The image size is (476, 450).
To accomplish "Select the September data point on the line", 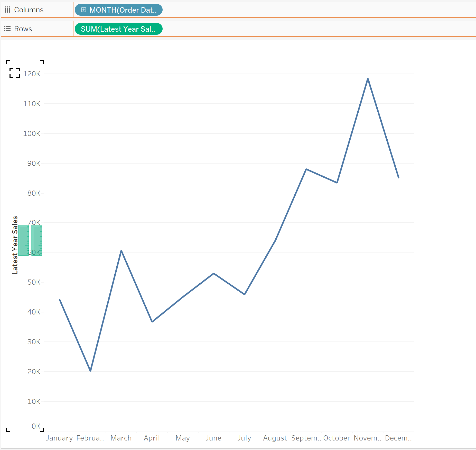I will click(306, 169).
